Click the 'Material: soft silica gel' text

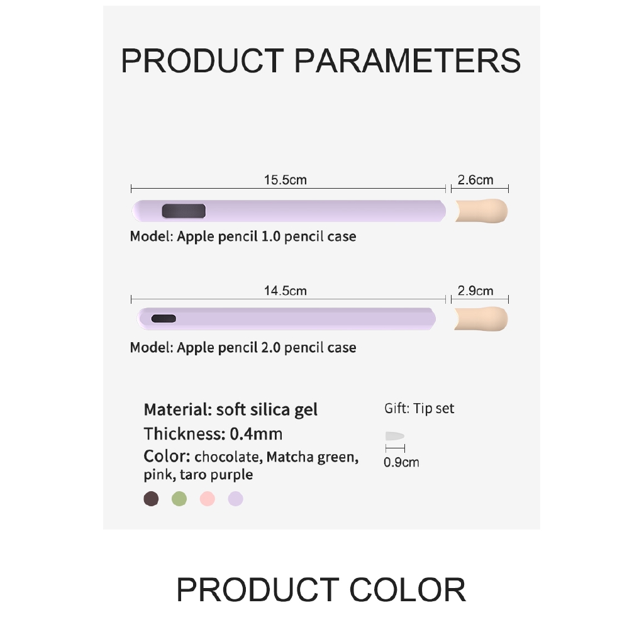[230, 410]
